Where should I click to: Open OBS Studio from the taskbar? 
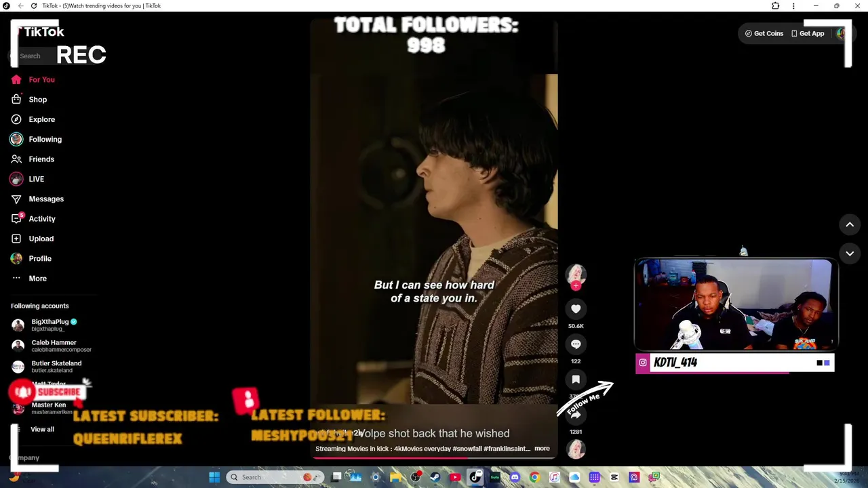tap(416, 477)
